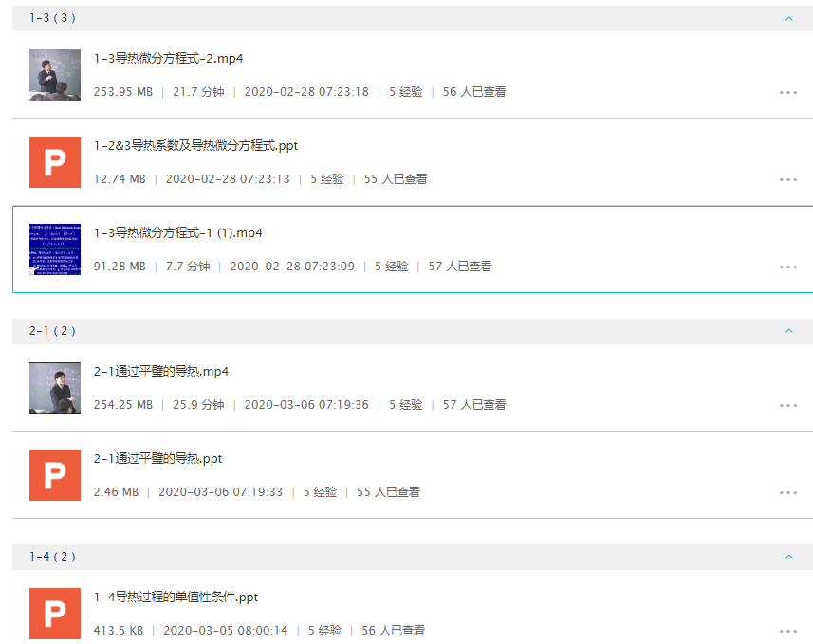Collapse the 2-1 ( 2 ) section
Viewport: 813px width, 644px height.
(788, 331)
